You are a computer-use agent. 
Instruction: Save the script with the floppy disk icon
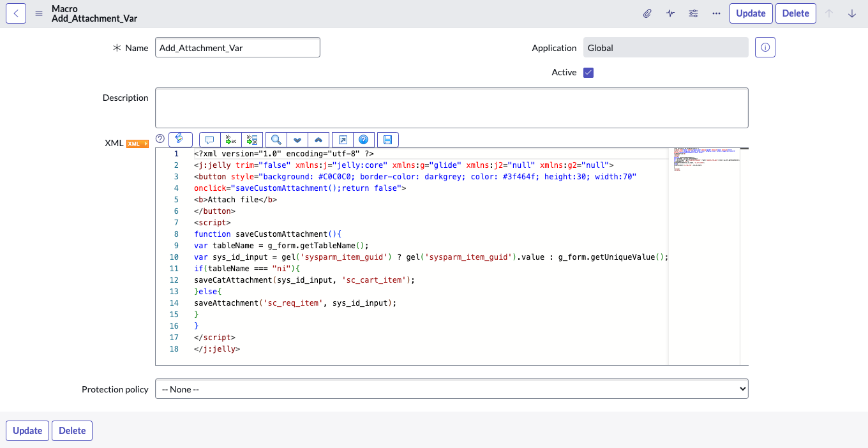click(x=388, y=140)
